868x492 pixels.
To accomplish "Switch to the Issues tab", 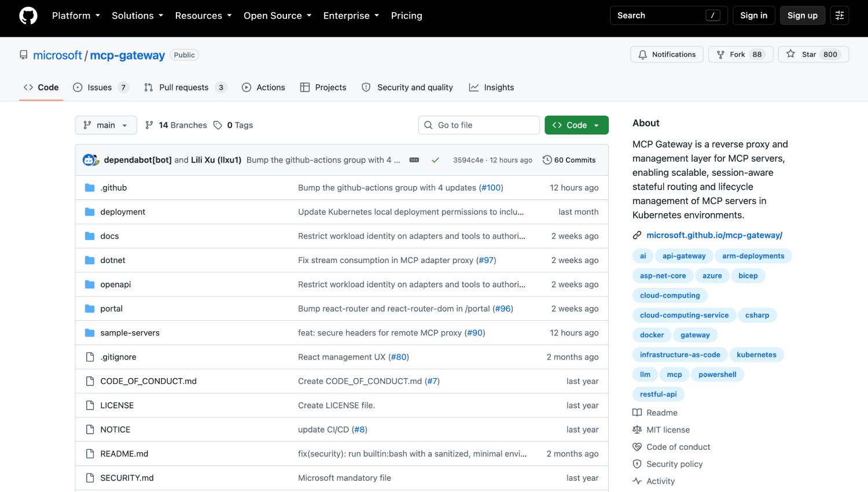I will (x=101, y=88).
